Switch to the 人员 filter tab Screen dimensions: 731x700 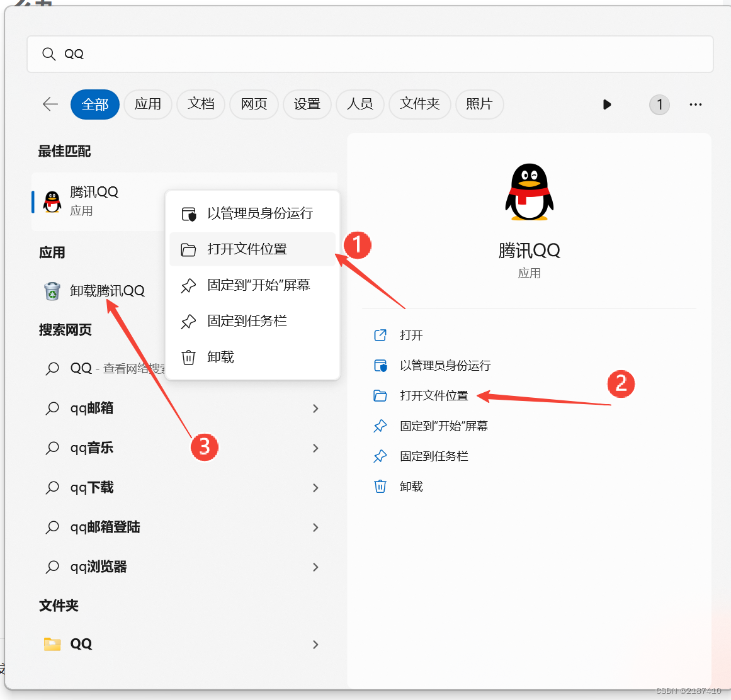360,104
